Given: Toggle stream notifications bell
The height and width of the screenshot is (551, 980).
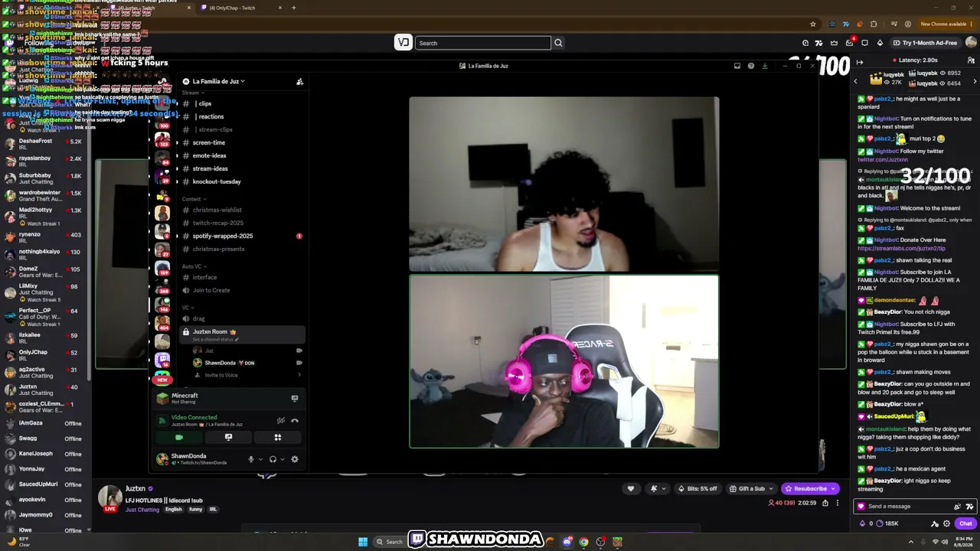Looking at the screenshot, I should (x=654, y=488).
